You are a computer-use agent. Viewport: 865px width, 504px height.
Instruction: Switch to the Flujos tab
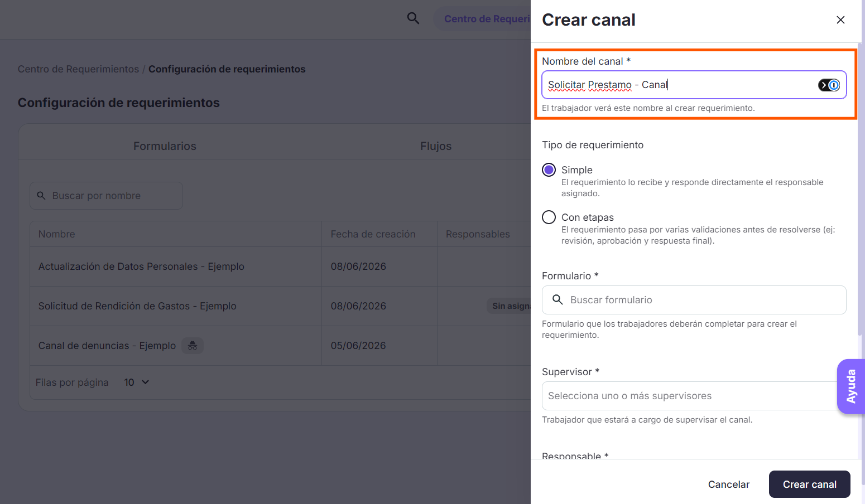click(436, 146)
